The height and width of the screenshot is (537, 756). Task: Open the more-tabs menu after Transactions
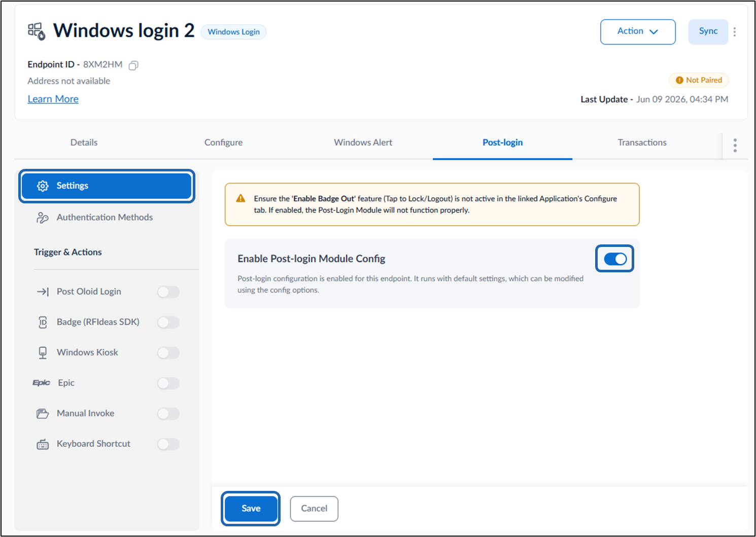[735, 146]
